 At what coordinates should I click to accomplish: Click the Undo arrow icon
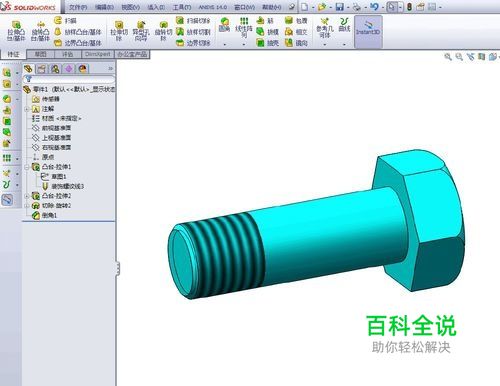[374, 7]
